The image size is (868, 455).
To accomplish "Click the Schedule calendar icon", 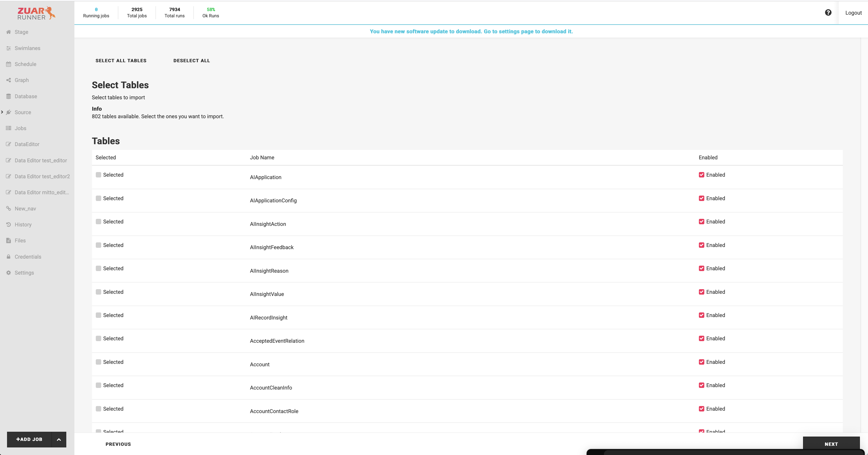I will coord(8,64).
